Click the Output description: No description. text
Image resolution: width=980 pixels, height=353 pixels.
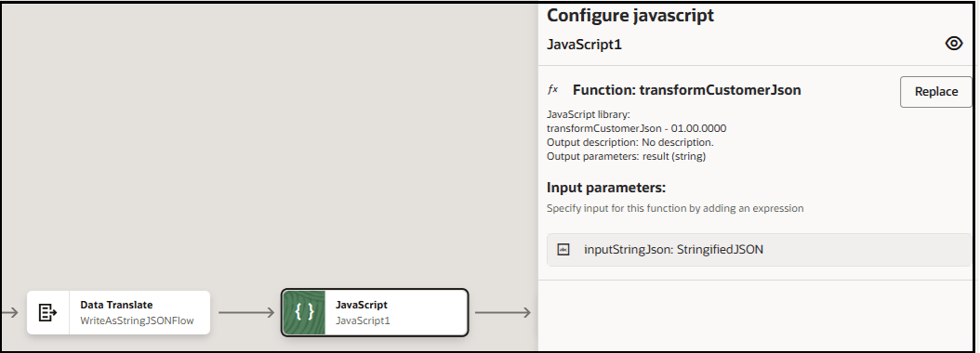(x=630, y=142)
